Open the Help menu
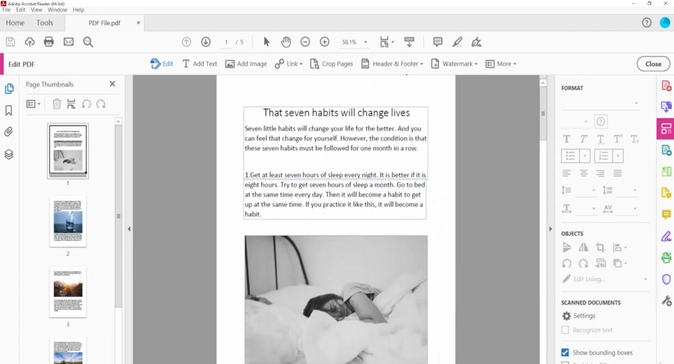 pyautogui.click(x=78, y=10)
